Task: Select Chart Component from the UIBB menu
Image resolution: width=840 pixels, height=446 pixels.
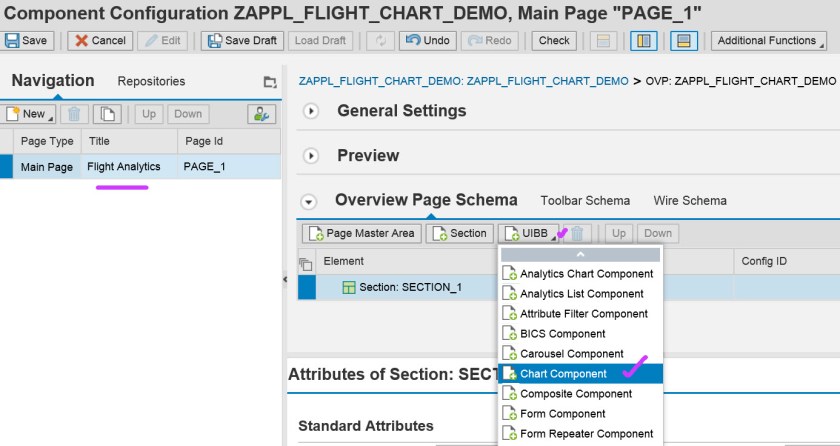Action: (563, 374)
